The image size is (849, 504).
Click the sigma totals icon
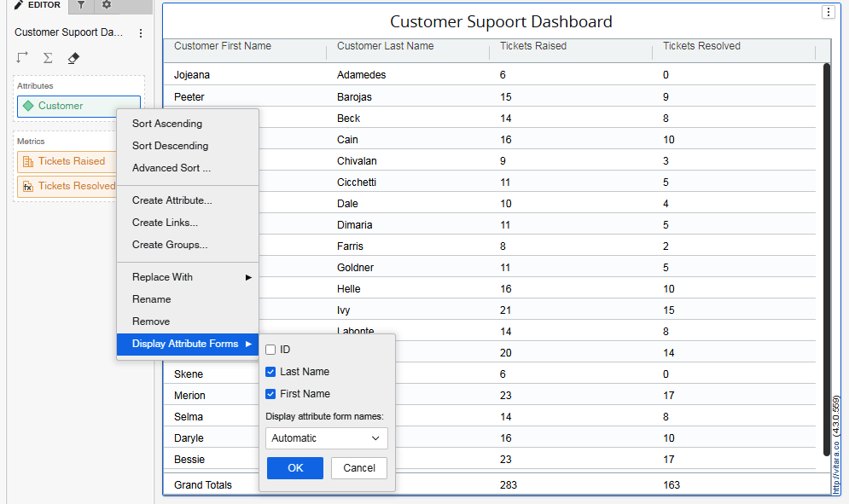coord(48,57)
